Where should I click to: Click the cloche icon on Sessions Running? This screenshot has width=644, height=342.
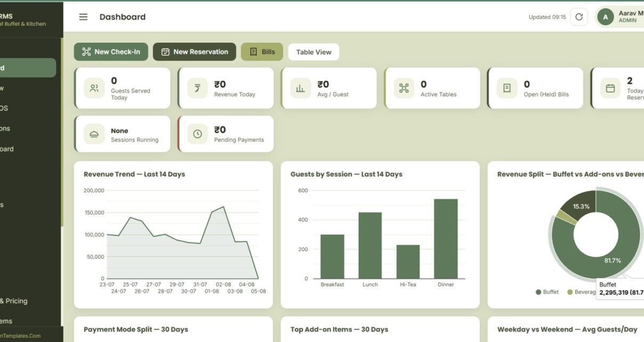(94, 134)
